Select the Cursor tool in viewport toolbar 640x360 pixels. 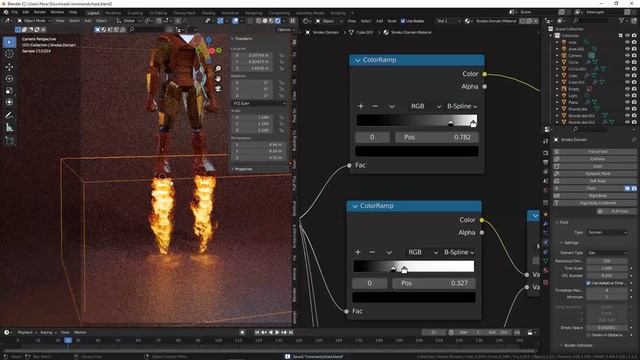coord(9,54)
